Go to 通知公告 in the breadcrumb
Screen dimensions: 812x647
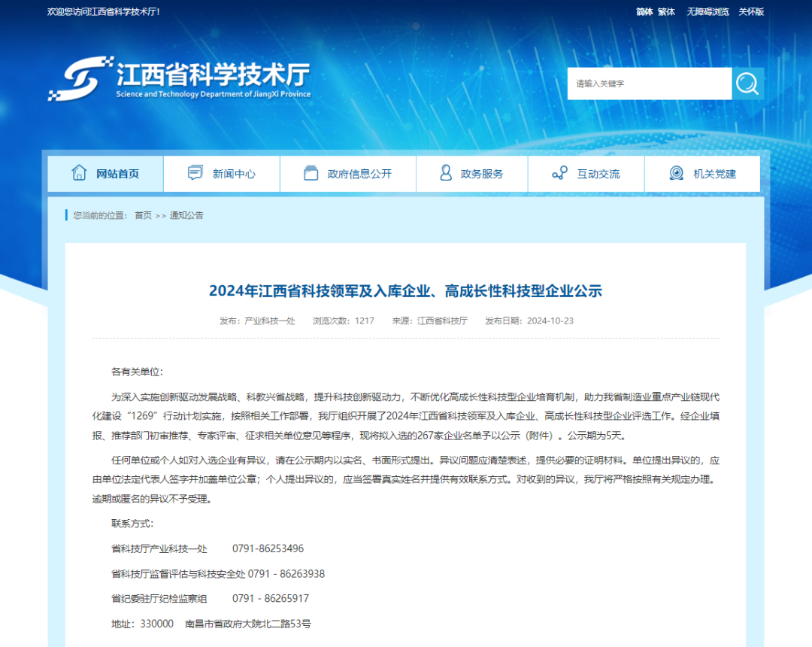(x=186, y=215)
